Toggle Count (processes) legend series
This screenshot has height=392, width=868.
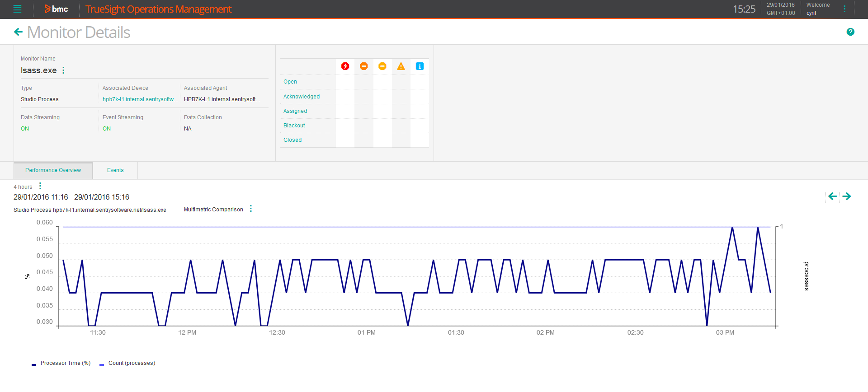pyautogui.click(x=127, y=363)
